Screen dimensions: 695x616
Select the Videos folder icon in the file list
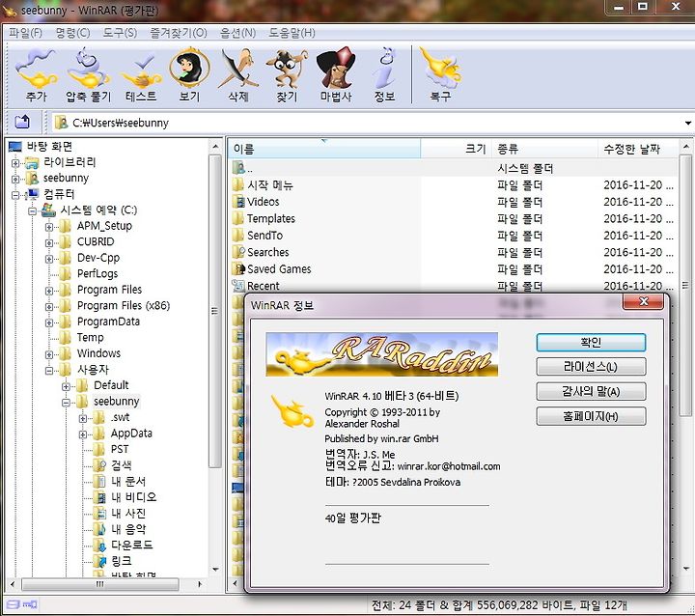238,202
